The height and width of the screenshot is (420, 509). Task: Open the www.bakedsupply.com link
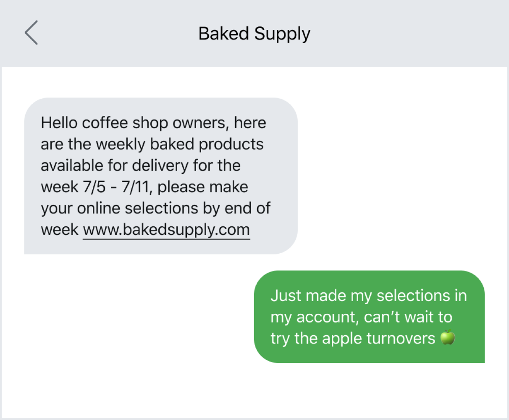tap(166, 230)
